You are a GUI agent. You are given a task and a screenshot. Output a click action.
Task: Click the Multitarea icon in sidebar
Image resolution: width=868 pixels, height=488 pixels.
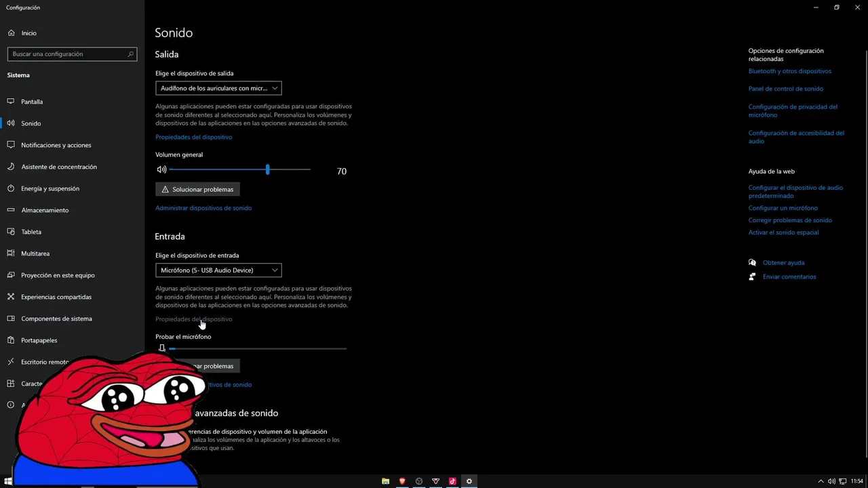11,253
